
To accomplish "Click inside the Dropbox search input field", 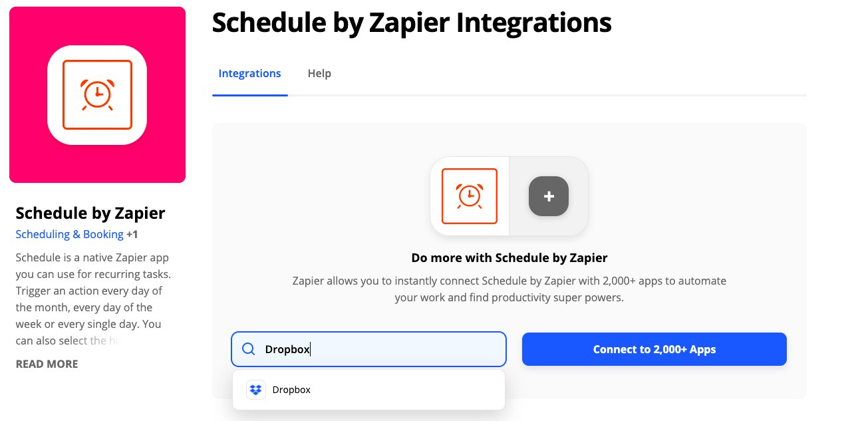I will (368, 349).
